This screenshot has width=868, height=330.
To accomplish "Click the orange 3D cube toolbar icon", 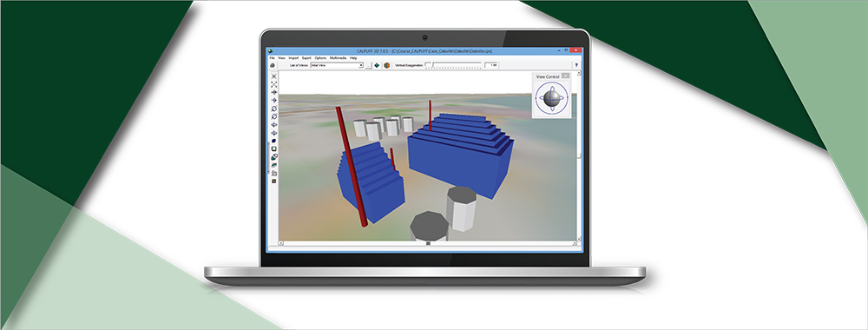I will click(387, 65).
